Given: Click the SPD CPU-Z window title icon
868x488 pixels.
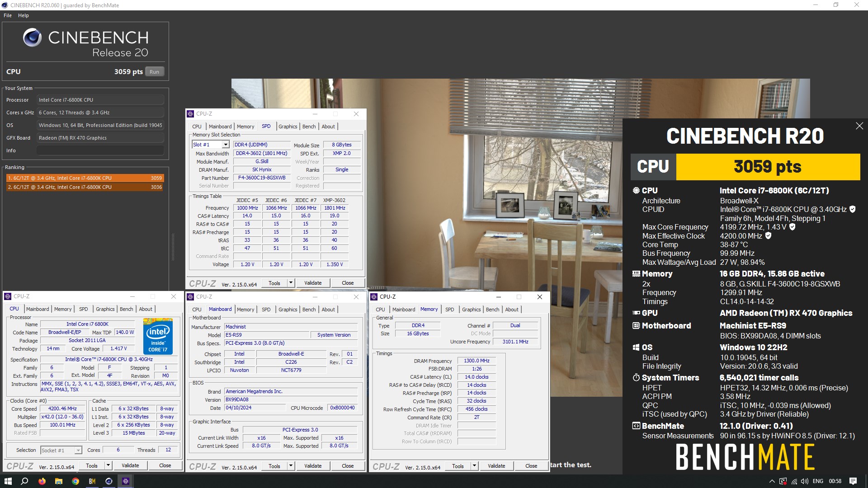Looking at the screenshot, I should 191,114.
